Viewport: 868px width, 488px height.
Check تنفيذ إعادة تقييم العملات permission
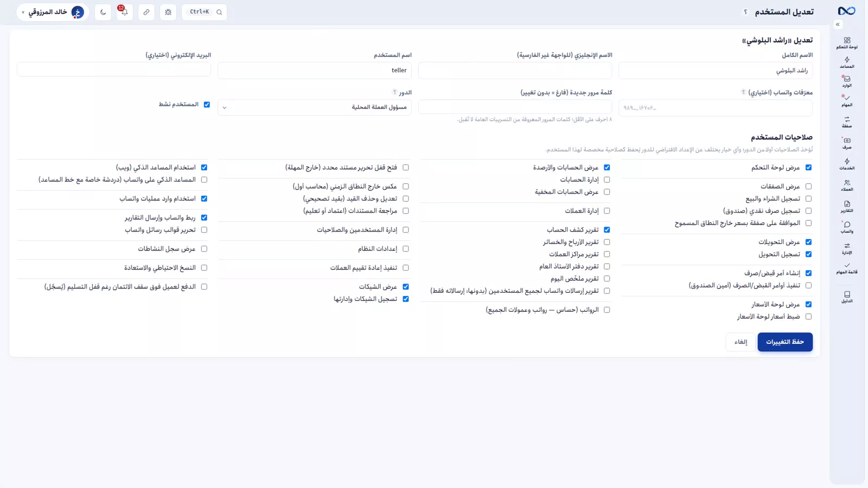(405, 268)
